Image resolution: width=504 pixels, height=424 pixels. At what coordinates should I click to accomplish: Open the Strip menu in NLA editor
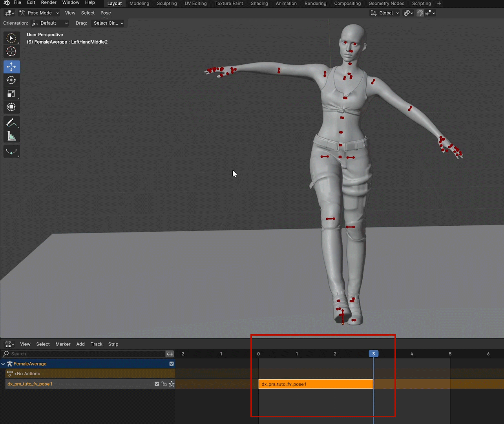pos(113,344)
